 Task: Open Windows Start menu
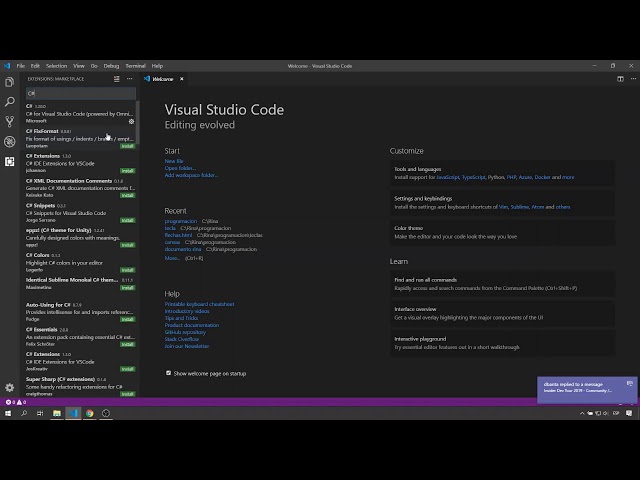pos(8,413)
